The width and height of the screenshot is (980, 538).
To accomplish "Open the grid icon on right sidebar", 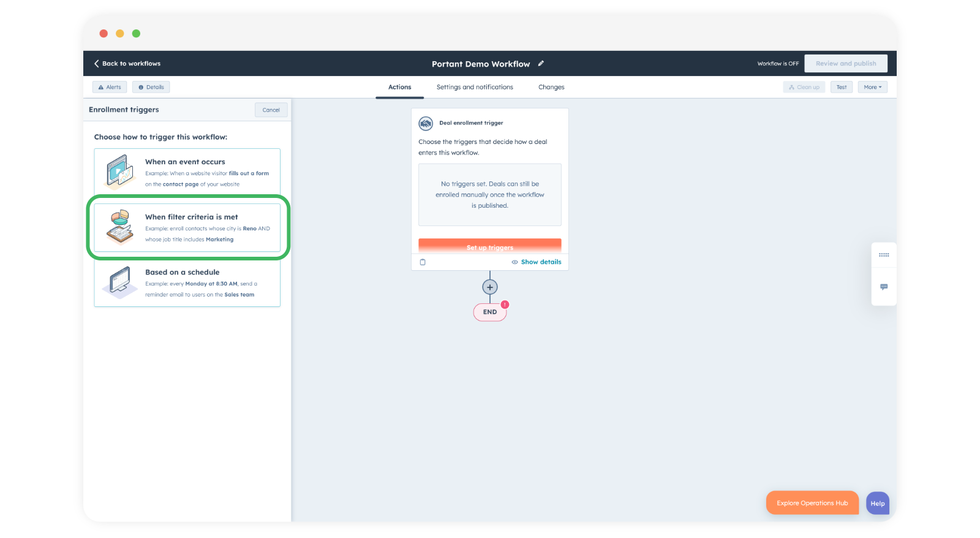I will tap(884, 255).
